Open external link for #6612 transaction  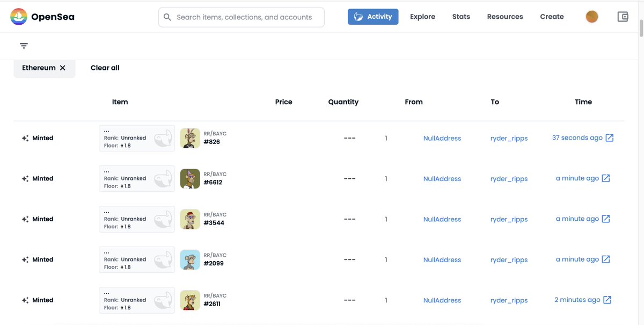click(x=606, y=178)
